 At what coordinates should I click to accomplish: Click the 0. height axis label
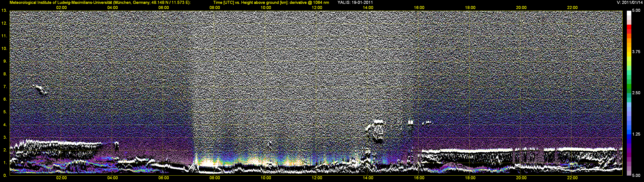5,176
